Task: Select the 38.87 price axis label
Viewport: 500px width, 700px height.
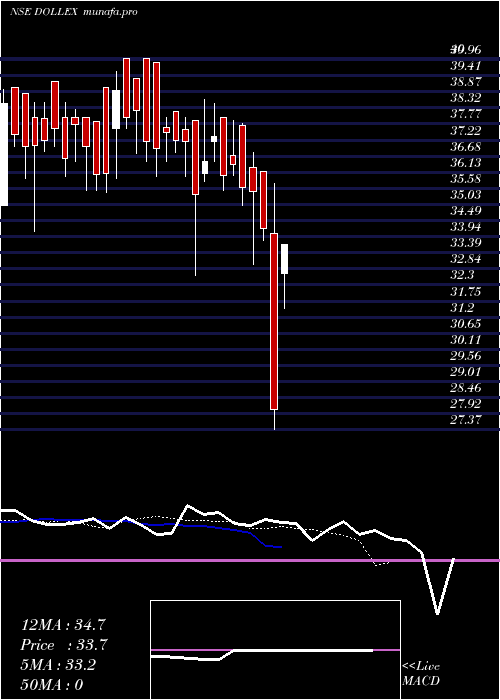Action: click(466, 83)
